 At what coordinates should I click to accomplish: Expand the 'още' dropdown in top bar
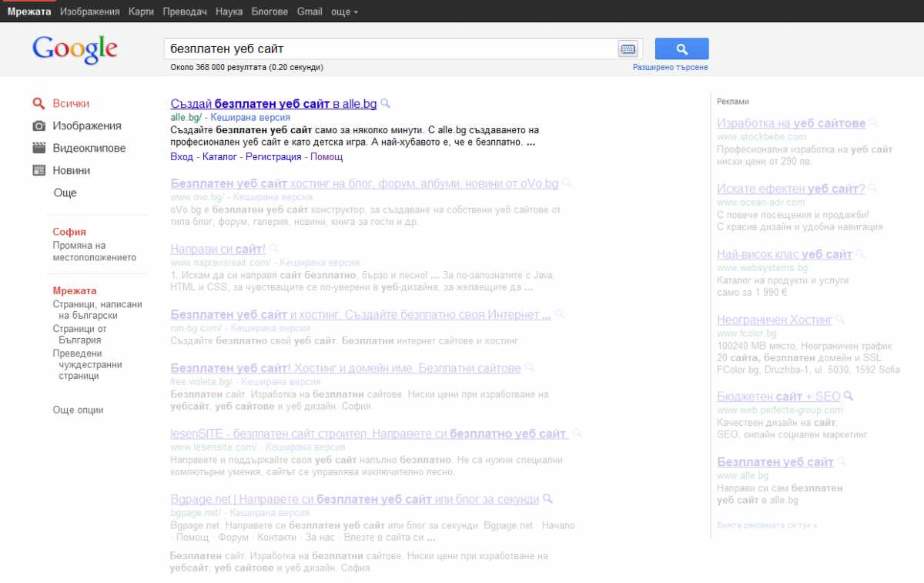[x=343, y=12]
